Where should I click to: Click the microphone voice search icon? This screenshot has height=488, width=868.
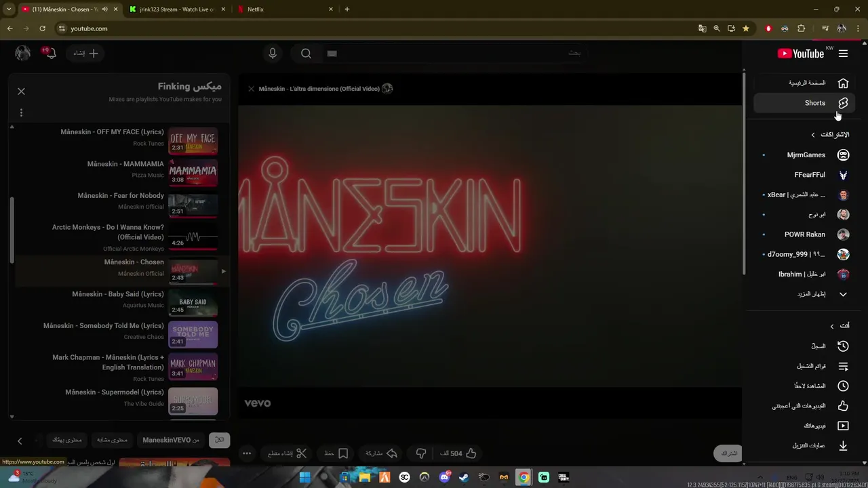273,54
